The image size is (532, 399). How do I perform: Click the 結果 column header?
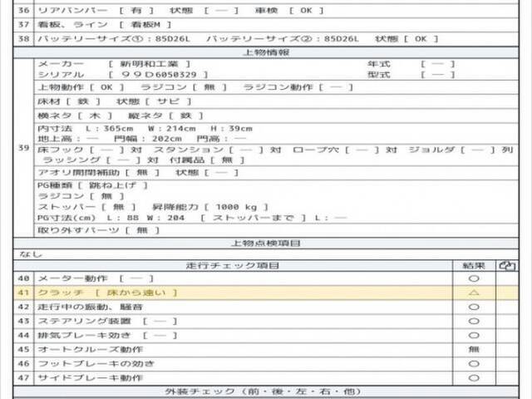pos(474,266)
